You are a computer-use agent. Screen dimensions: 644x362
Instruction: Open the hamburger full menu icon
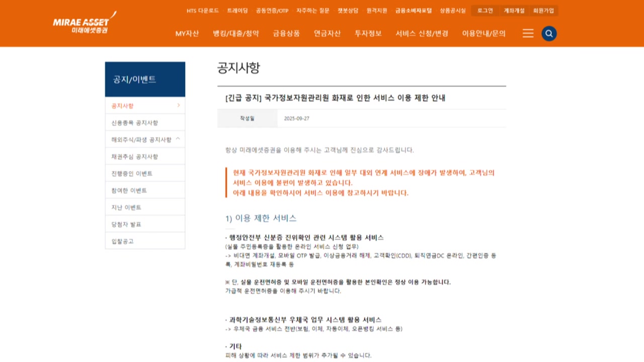(x=528, y=33)
